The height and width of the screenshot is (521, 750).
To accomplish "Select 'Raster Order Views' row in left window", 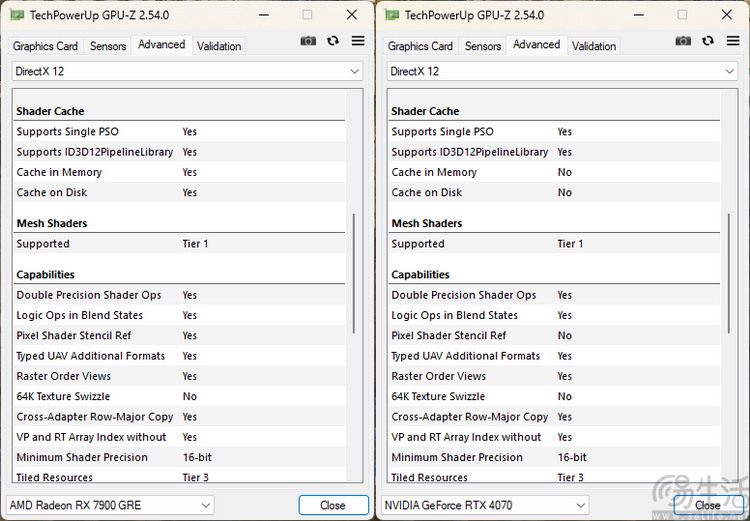I will 179,376.
